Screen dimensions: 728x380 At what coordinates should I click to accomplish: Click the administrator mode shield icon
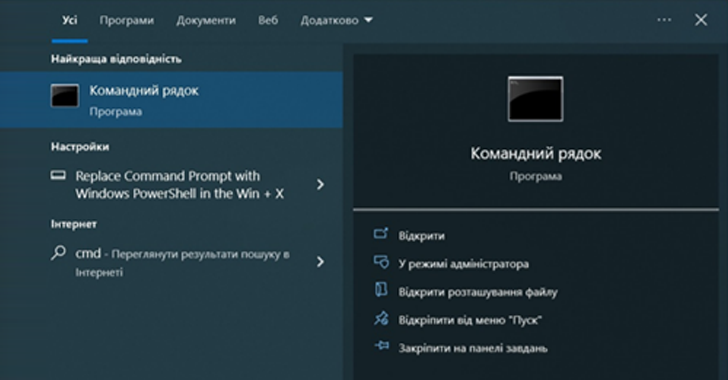pos(381,262)
